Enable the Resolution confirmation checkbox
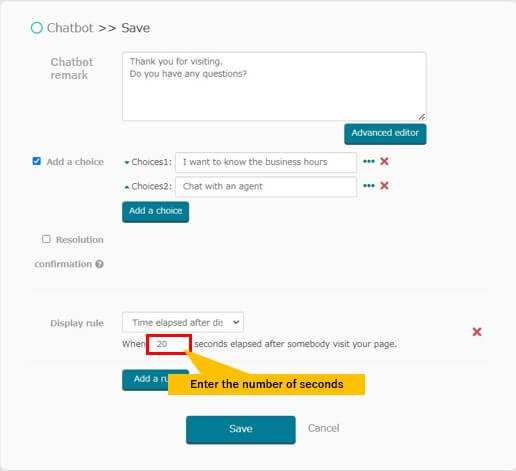The image size is (516, 471). [46, 239]
